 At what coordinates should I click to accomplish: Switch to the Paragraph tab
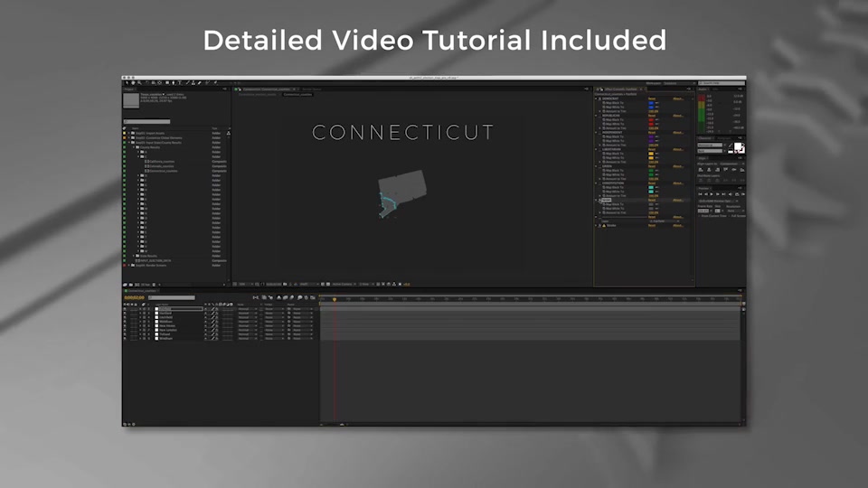point(724,138)
